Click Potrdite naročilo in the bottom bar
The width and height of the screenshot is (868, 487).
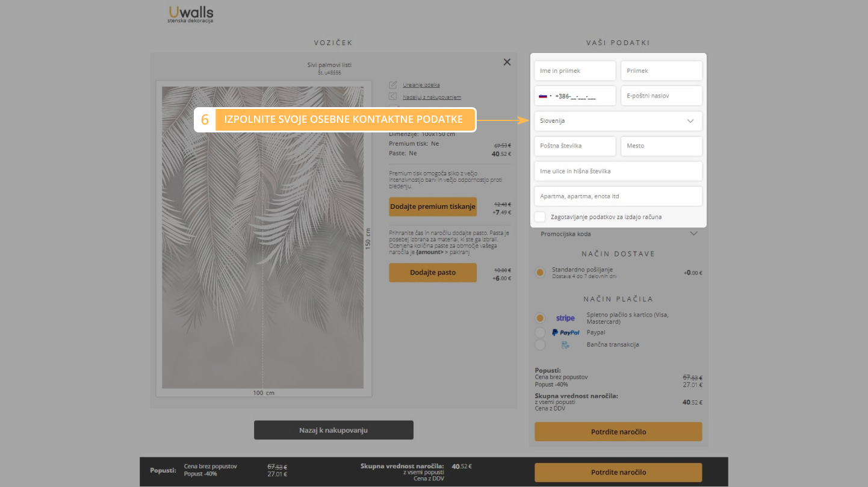[618, 473]
